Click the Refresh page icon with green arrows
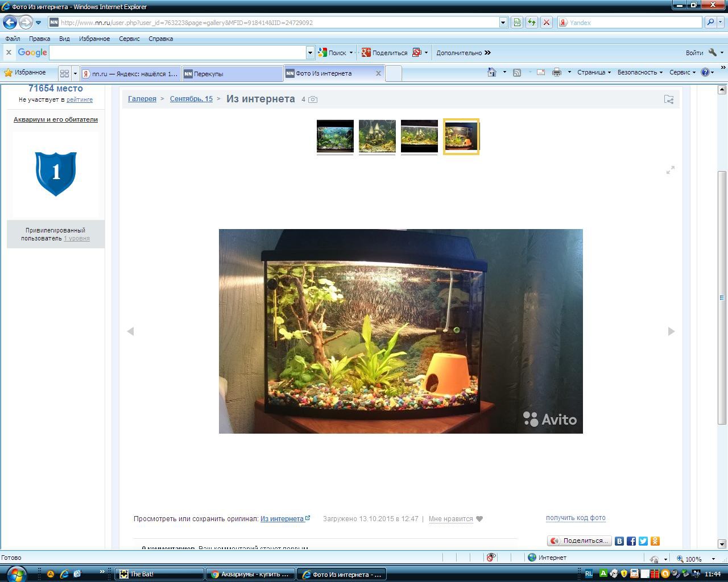Viewport: 728px width, 582px height. point(531,23)
